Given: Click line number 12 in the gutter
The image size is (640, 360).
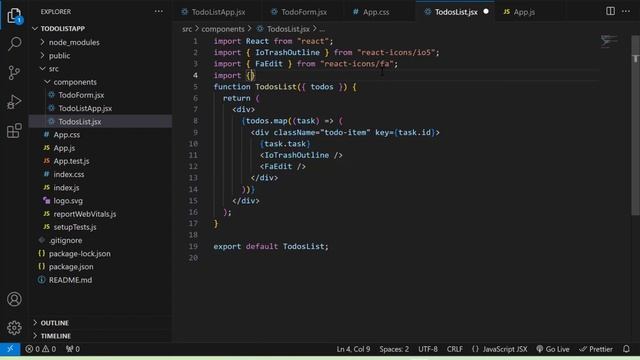Looking at the screenshot, I should pyautogui.click(x=193, y=167).
